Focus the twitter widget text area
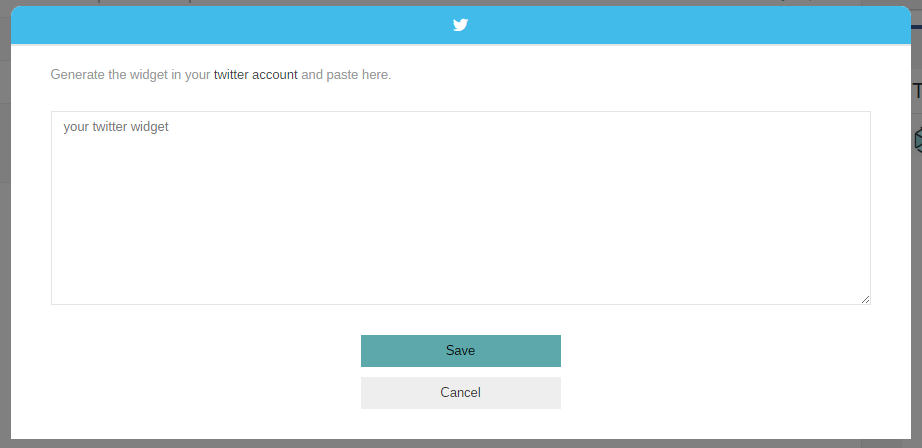 460,208
